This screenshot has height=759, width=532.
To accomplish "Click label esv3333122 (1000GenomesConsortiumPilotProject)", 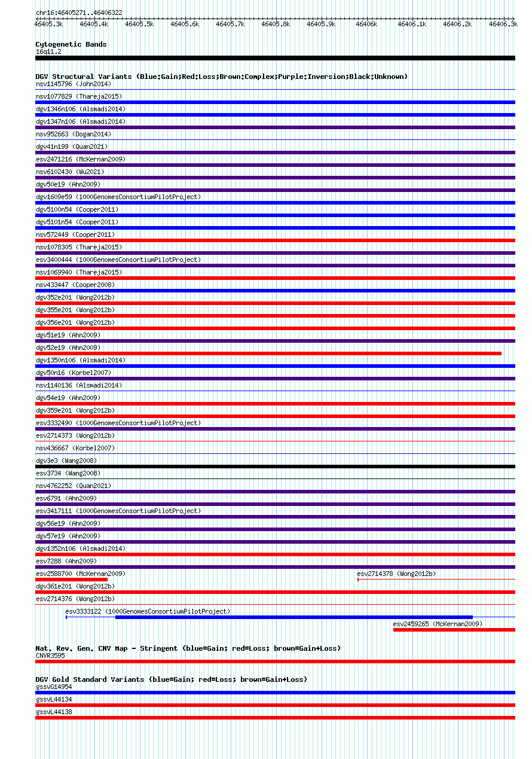I will 148,611.
